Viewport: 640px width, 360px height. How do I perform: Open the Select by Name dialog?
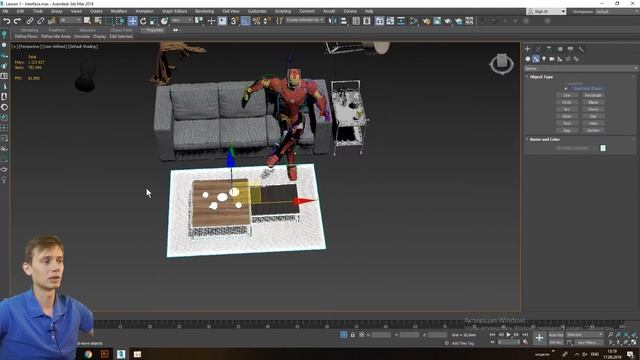tap(98, 20)
